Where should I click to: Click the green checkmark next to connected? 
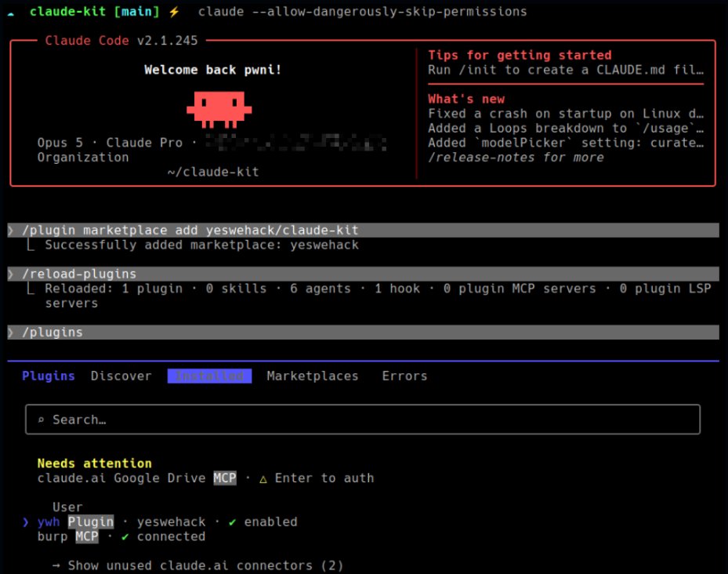pos(125,537)
